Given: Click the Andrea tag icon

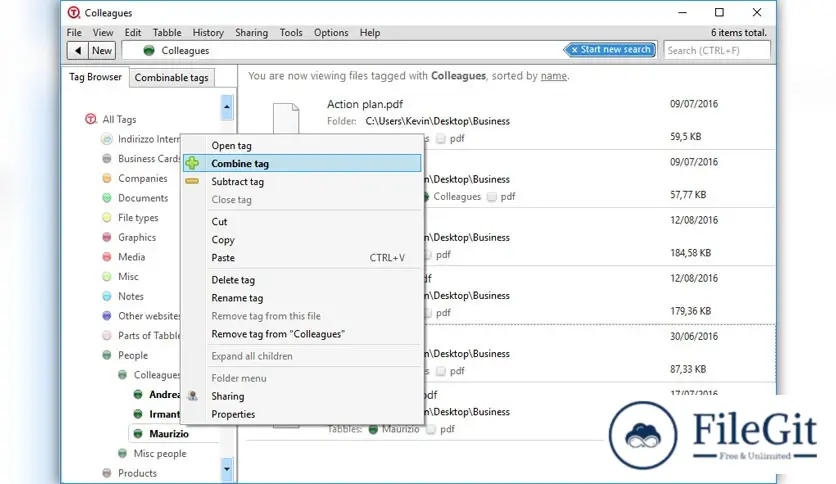Looking at the screenshot, I should 138,395.
